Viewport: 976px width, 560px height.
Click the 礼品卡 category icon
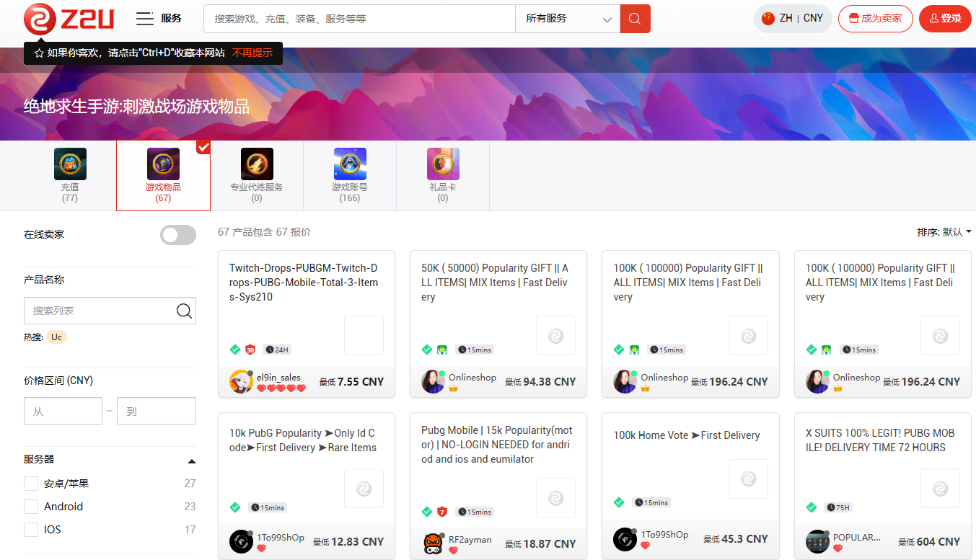point(443,164)
